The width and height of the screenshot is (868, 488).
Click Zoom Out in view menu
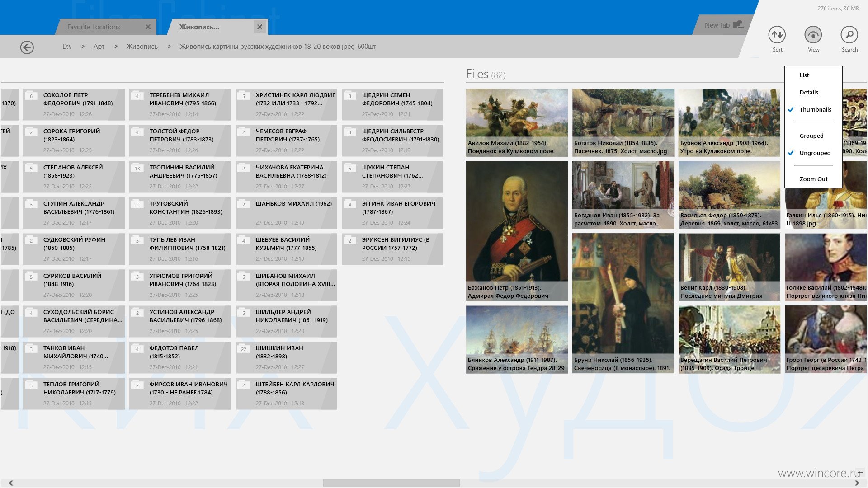[813, 179]
